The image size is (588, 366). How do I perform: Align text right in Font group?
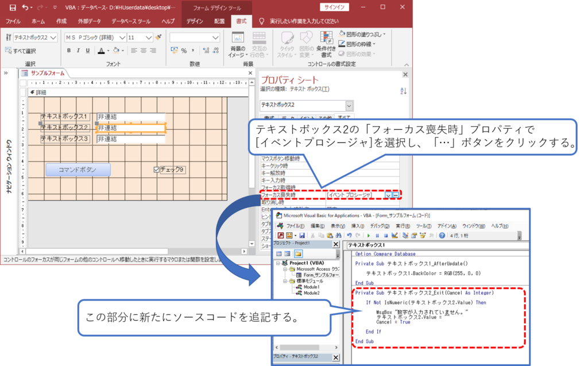(153, 51)
